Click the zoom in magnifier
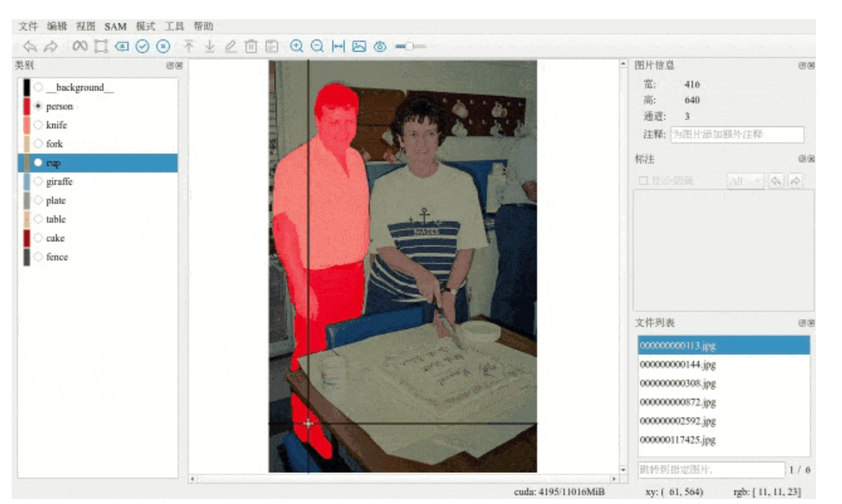Image resolution: width=842 pixels, height=504 pixels. (x=297, y=46)
